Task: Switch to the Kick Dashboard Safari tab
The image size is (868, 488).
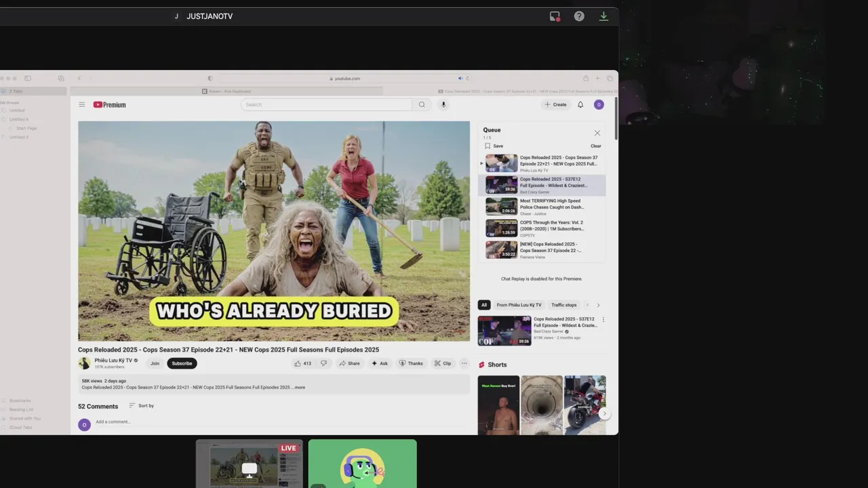Action: [226, 91]
